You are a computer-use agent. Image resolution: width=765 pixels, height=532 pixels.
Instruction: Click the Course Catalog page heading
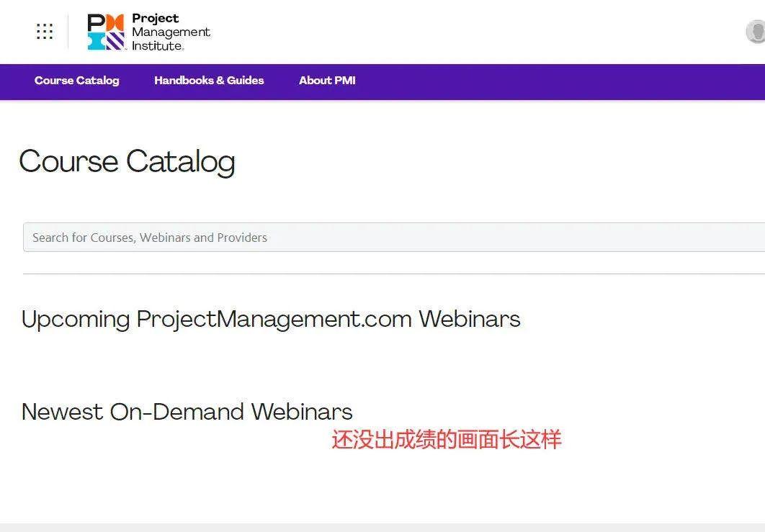[x=127, y=161]
